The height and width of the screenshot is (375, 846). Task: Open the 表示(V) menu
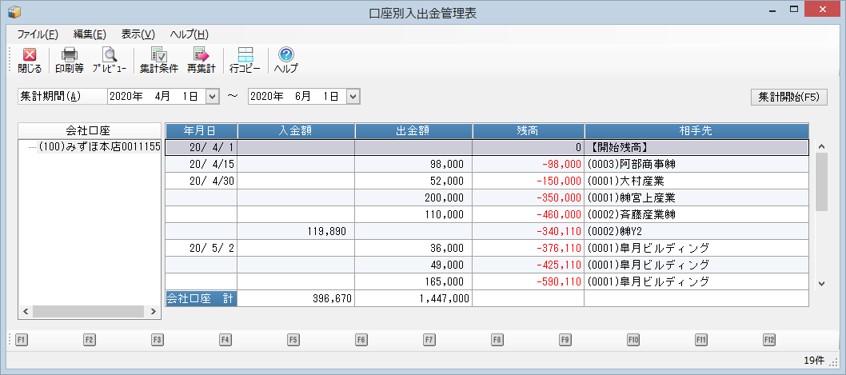(x=138, y=35)
